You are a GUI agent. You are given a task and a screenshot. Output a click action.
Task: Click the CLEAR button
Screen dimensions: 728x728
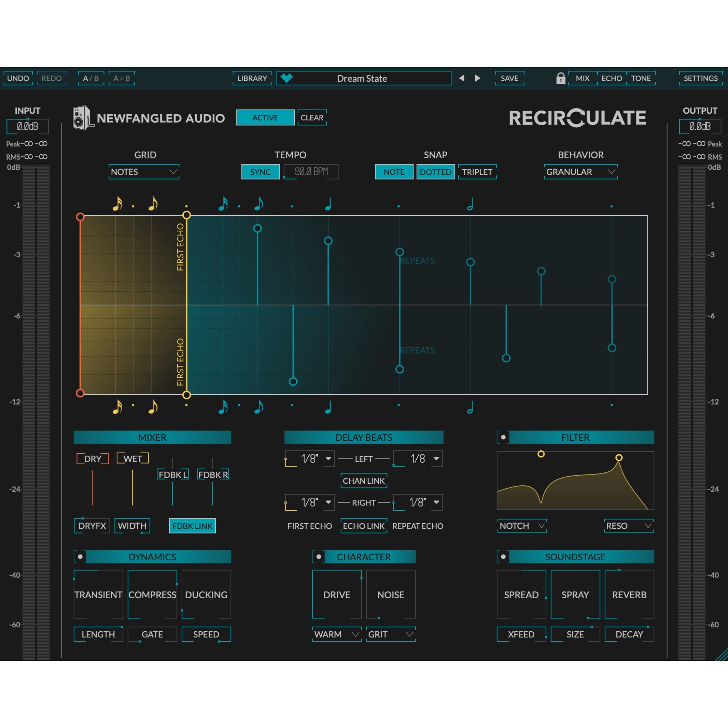[312, 118]
